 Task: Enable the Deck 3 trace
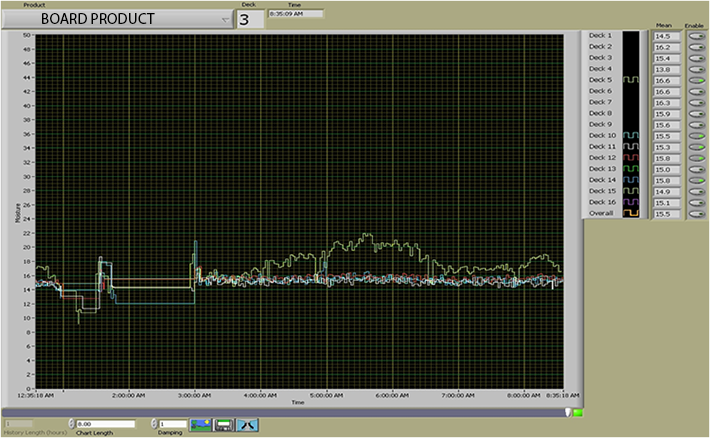(696, 58)
